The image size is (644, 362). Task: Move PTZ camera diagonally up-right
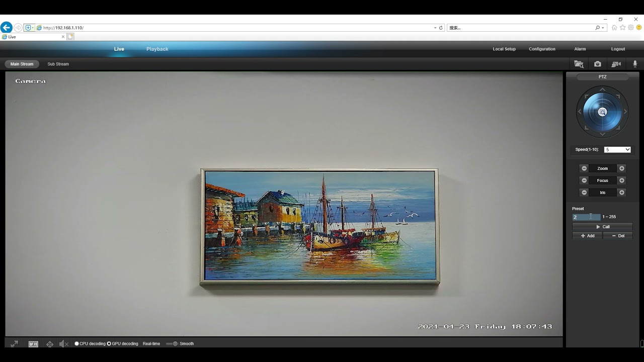618,96
